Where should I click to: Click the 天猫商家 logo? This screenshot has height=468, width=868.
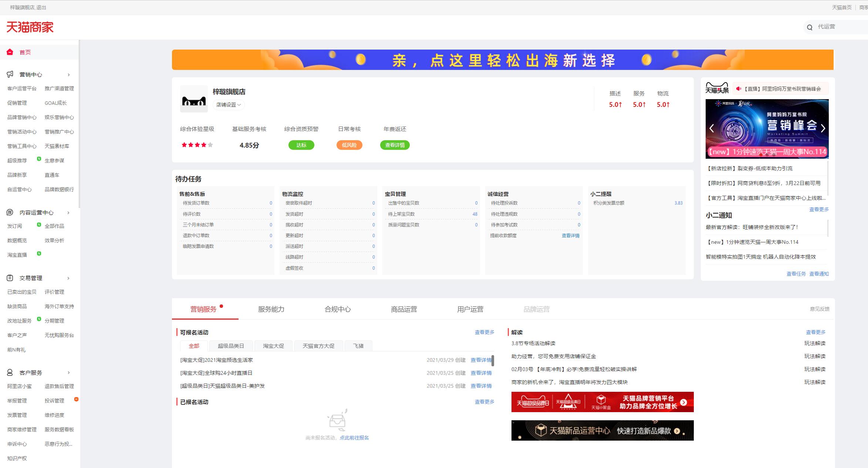[x=30, y=27]
